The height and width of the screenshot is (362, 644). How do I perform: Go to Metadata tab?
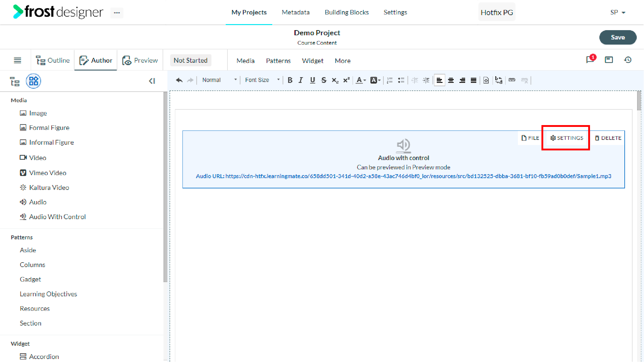(296, 12)
